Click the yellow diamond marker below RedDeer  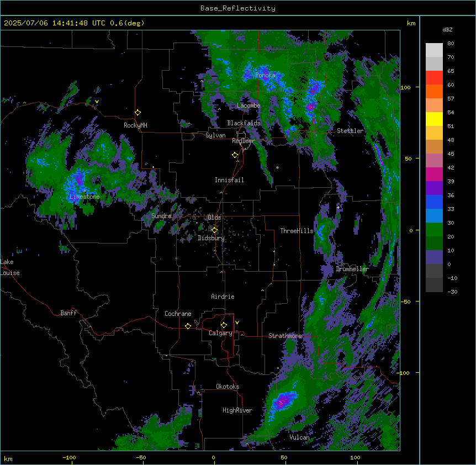click(235, 155)
